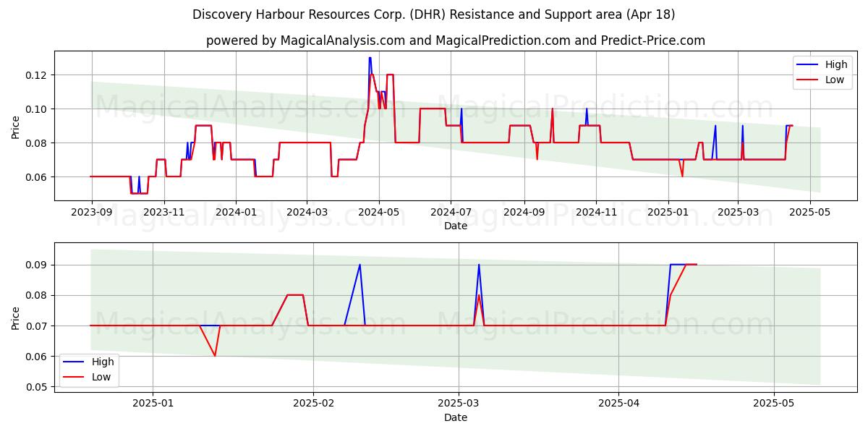Click 'High' in the top chart legend

pyautogui.click(x=836, y=64)
